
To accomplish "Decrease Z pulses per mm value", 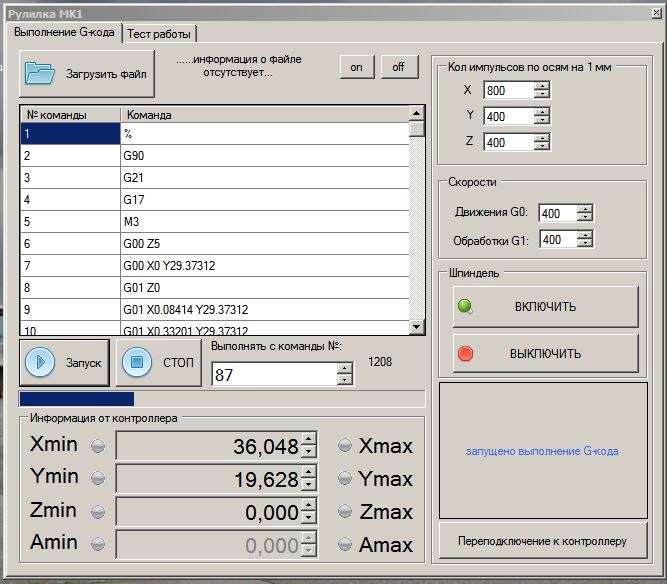I will (x=542, y=146).
